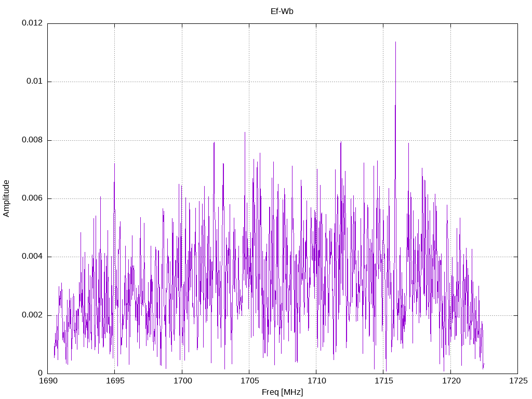Click the x-axis tick label 1695
532x399 pixels.
pos(115,381)
